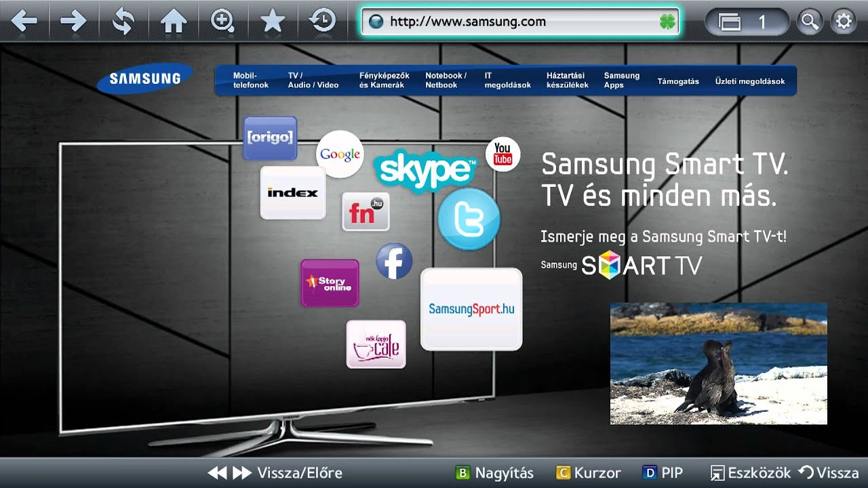Click the YouTube app icon

click(502, 154)
